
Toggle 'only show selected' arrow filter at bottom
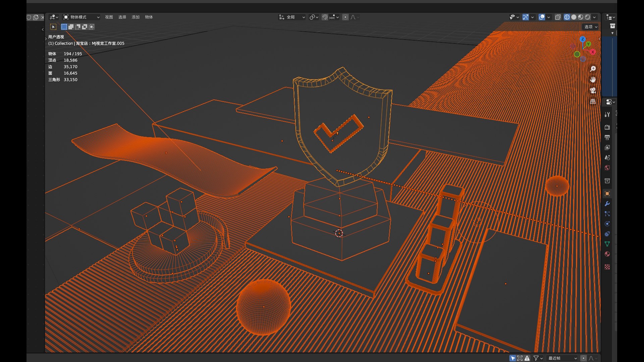click(513, 358)
